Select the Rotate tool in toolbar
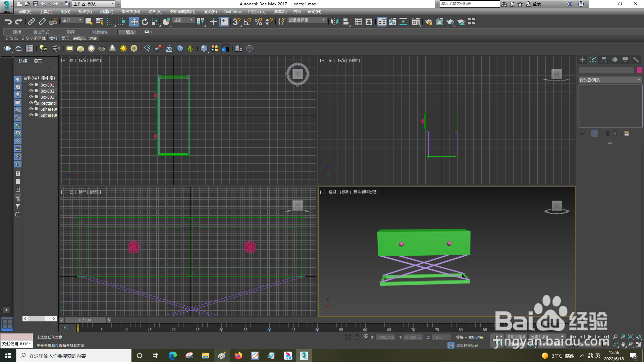The image size is (644, 363). point(145,22)
